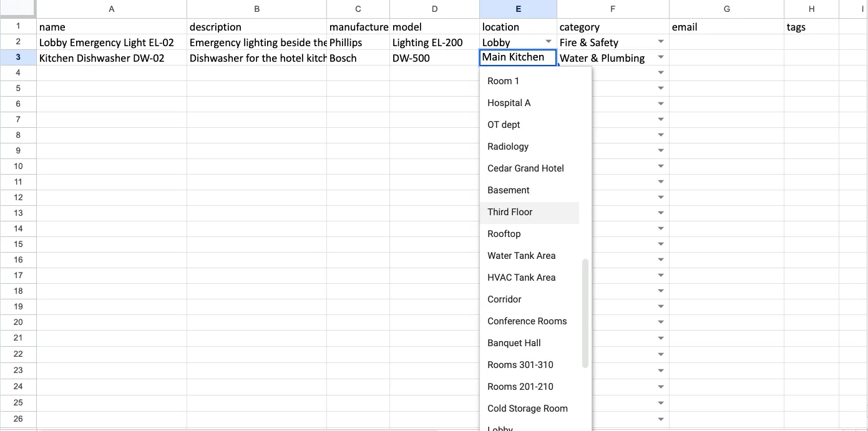
Task: Click the select-all corner box
Action: (x=18, y=9)
